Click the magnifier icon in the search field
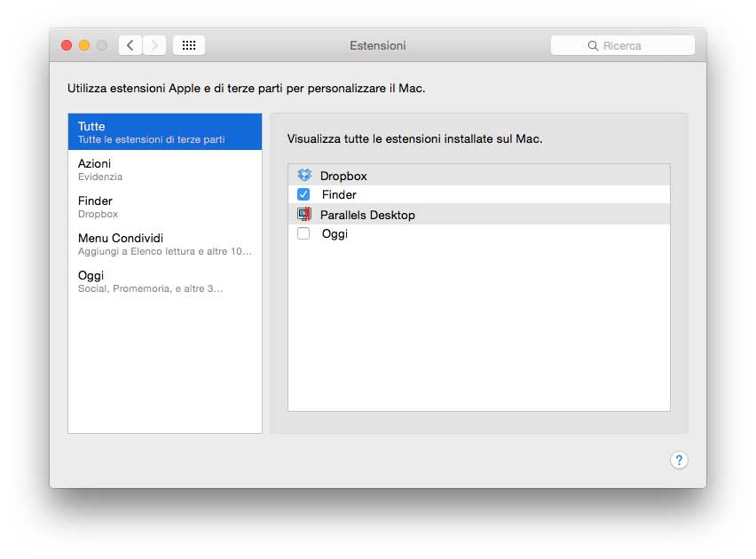This screenshot has width=756, height=559. coord(593,46)
